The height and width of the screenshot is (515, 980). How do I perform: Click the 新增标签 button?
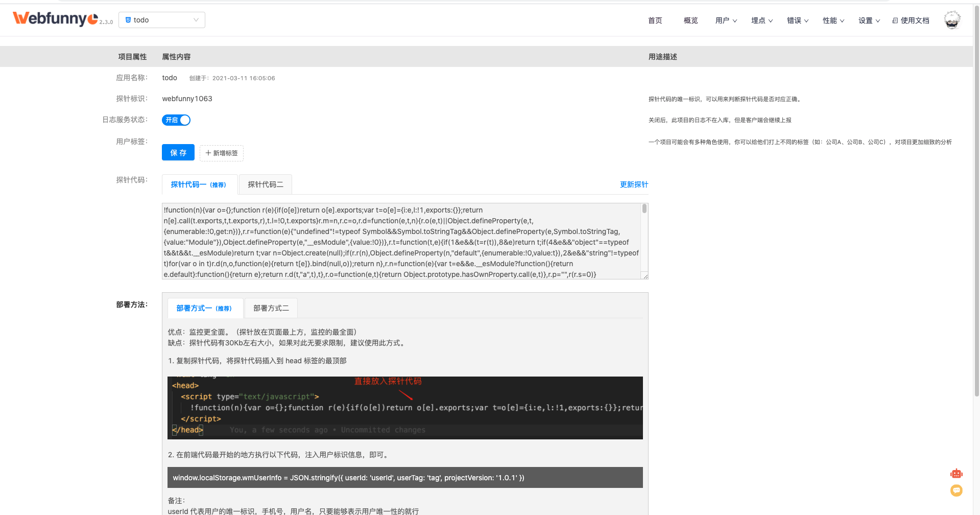222,153
